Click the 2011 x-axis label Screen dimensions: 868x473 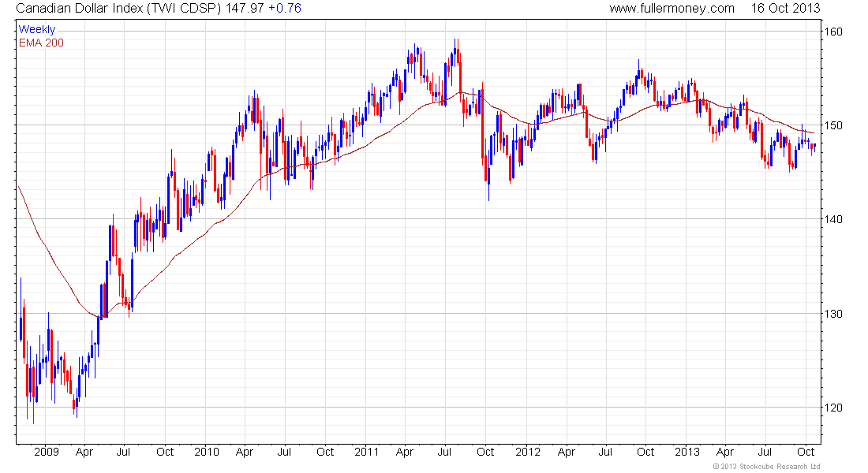coord(366,452)
